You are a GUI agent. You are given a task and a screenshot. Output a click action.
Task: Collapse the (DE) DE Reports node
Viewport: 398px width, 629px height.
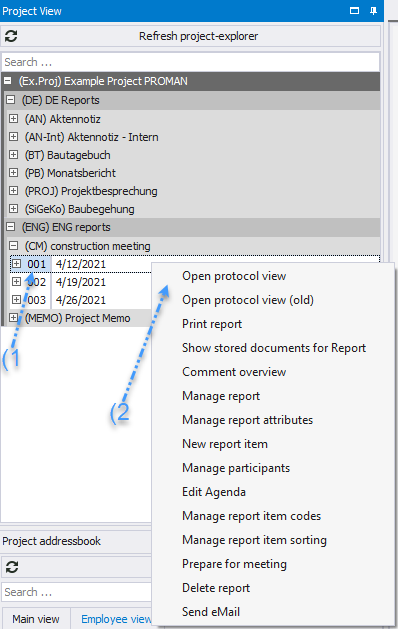[x=11, y=99]
